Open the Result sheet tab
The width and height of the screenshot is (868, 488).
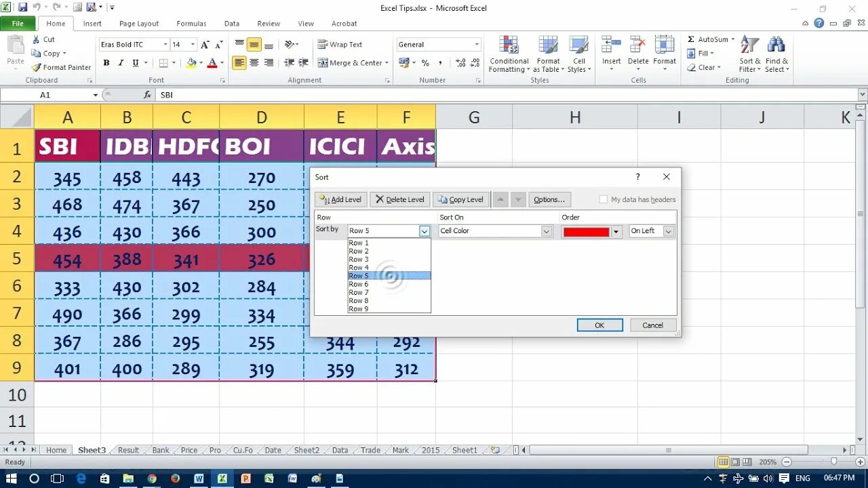128,450
